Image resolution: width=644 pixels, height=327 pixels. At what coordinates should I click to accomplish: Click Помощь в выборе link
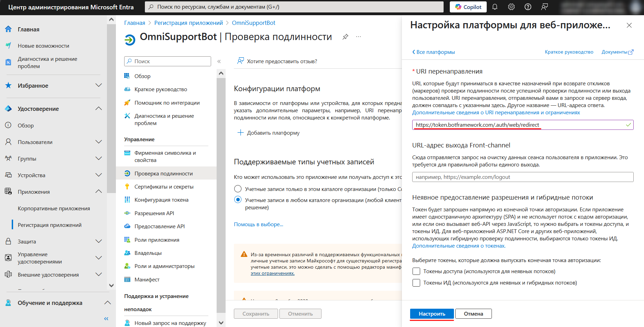pyautogui.click(x=258, y=224)
